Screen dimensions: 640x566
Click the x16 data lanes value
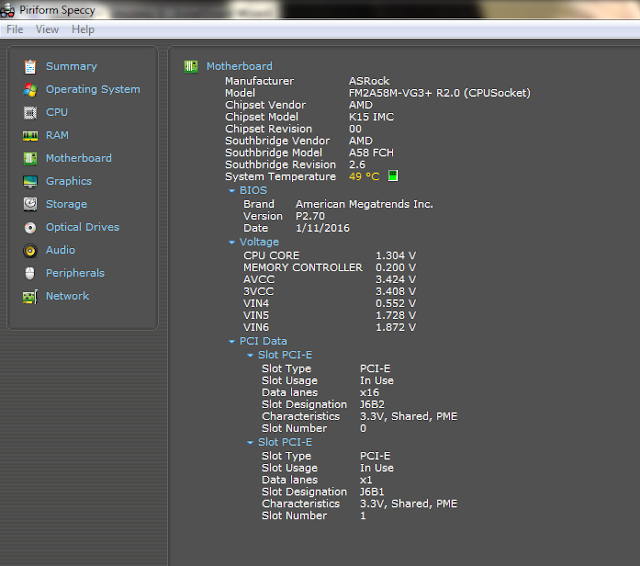click(369, 393)
